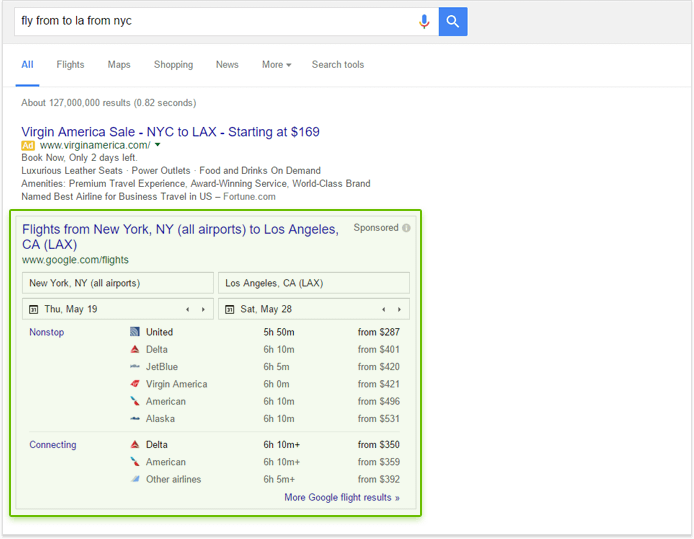Screen dimensions: 694x539
Task: Click the 6h 0m Virgin America duration
Action: [x=276, y=384]
